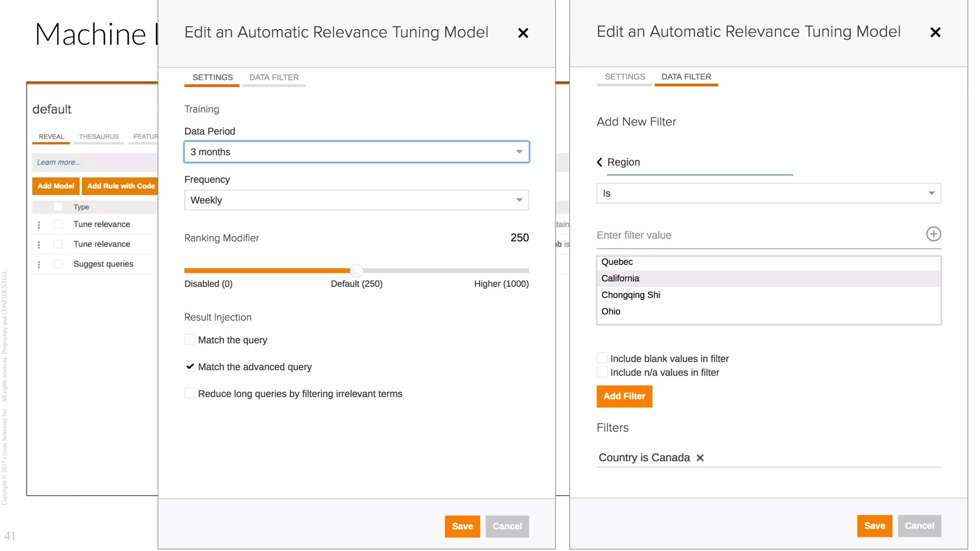Click the Add Model button
This screenshot has height=551, width=980.
coord(56,186)
